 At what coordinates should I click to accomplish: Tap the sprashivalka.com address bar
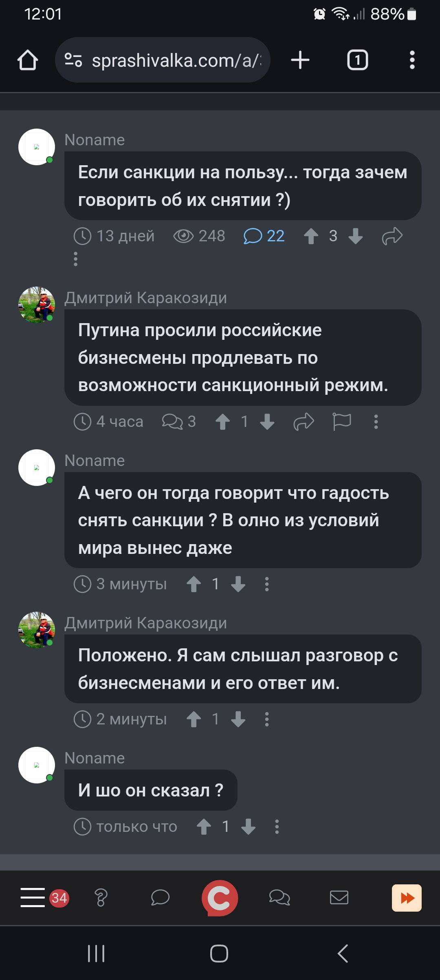[163, 60]
